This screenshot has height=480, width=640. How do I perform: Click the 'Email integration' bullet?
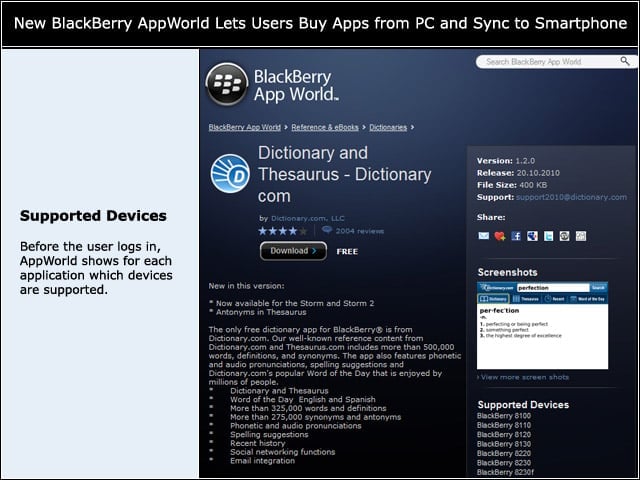(262, 461)
